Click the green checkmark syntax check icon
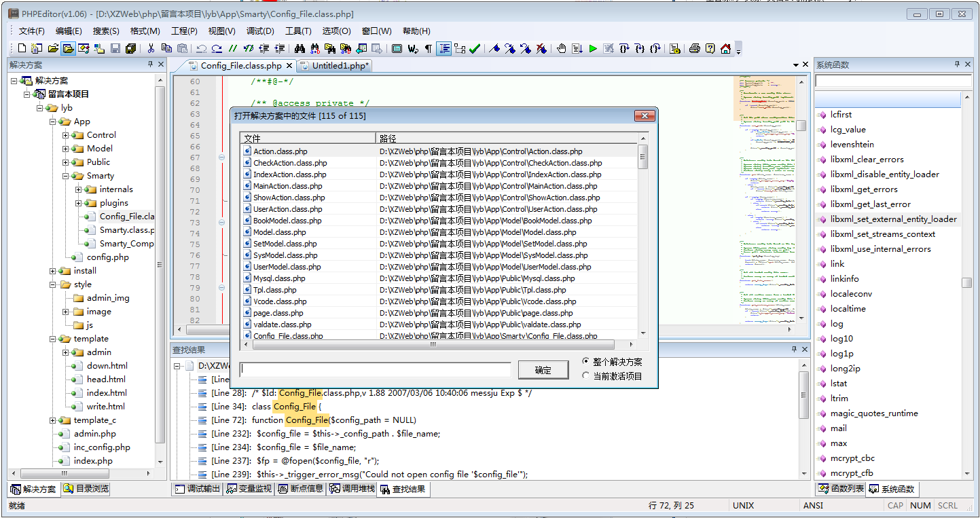Viewport: 980px width, 518px height. coord(475,48)
